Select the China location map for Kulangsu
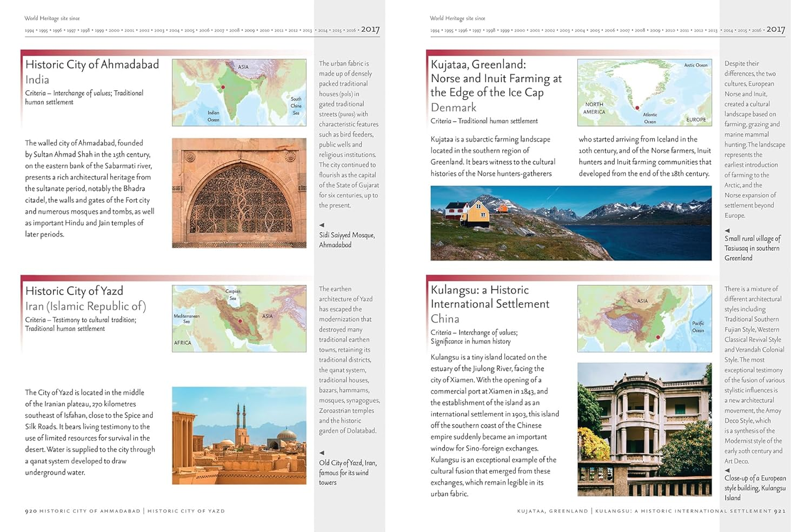 (x=644, y=318)
